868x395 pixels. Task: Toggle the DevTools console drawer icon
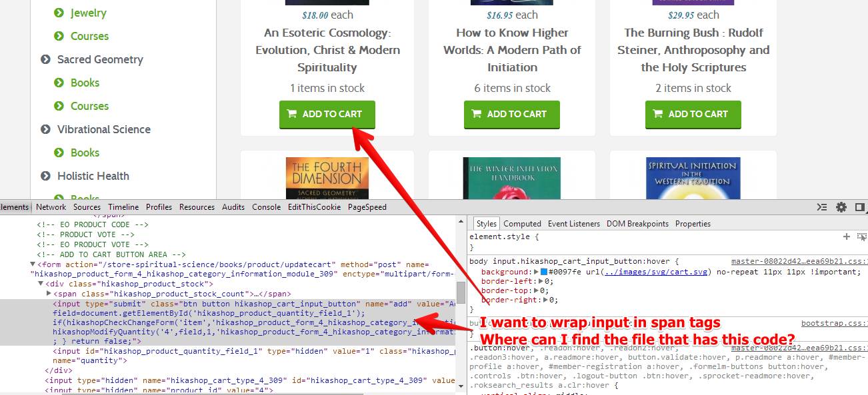(x=823, y=207)
